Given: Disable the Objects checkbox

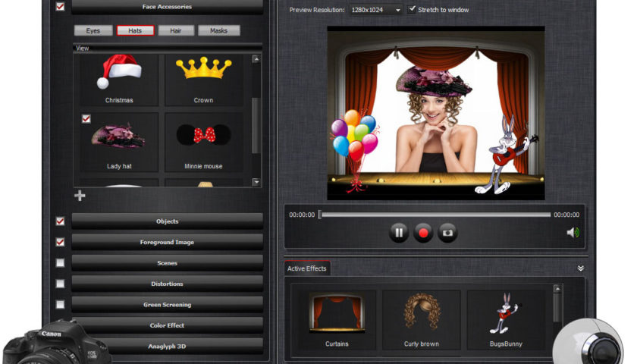Looking at the screenshot, I should [x=60, y=221].
